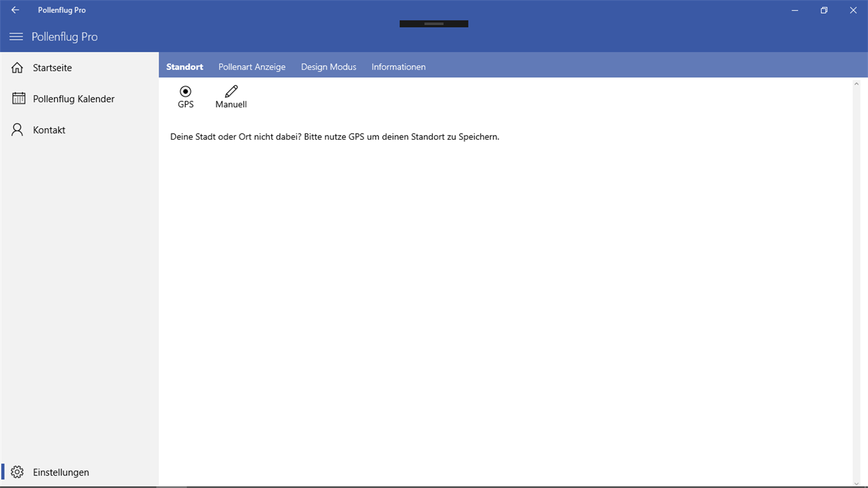
Task: Click the Einstellungen gear icon
Action: coord(17,472)
